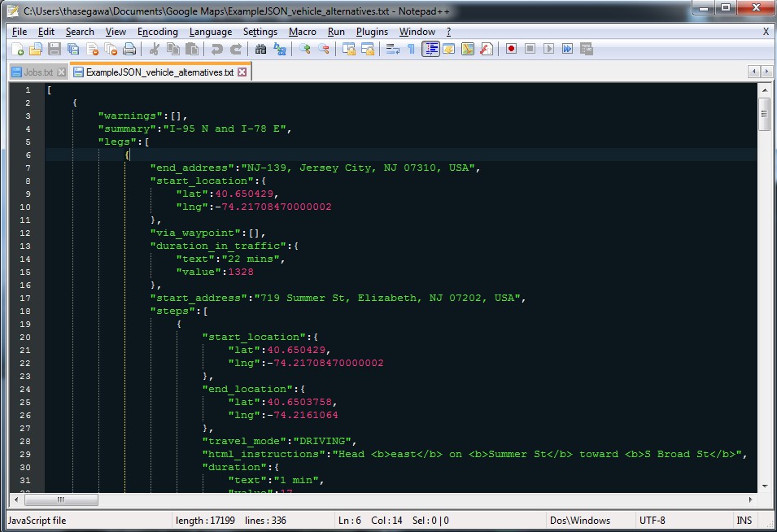Image resolution: width=777 pixels, height=532 pixels.
Task: Switch to the Jobs.txt tab
Action: point(38,72)
